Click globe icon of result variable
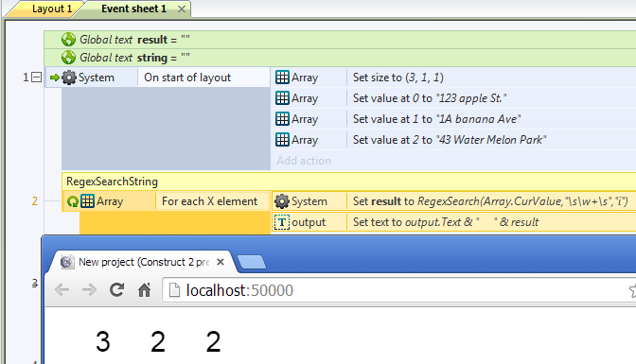Screen dimensions: 636x364 68,40
